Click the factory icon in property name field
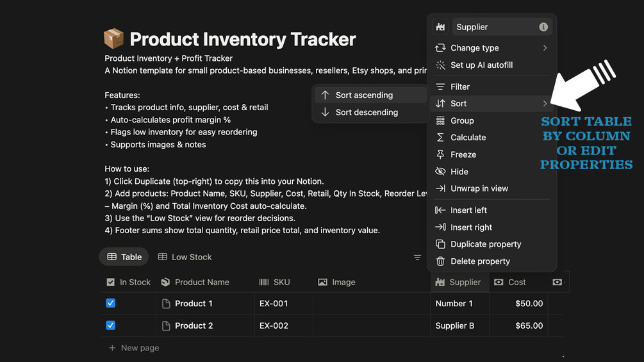Screen dimensions: 644x362 point(440,27)
